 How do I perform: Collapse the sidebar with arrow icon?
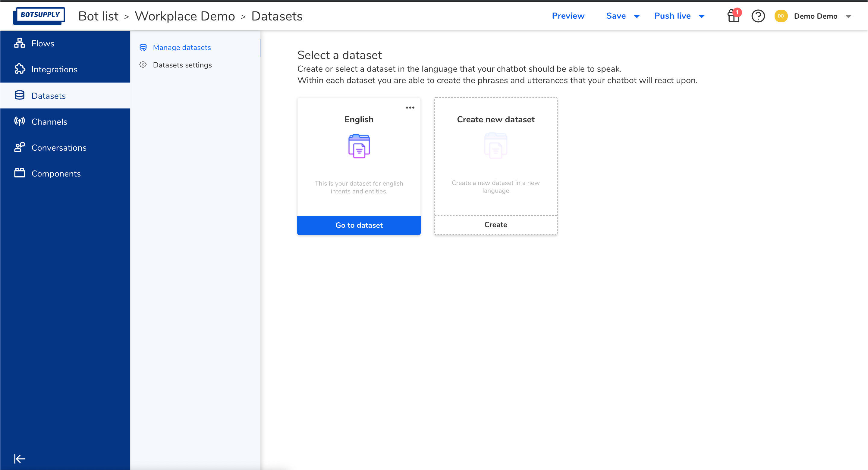click(x=19, y=459)
